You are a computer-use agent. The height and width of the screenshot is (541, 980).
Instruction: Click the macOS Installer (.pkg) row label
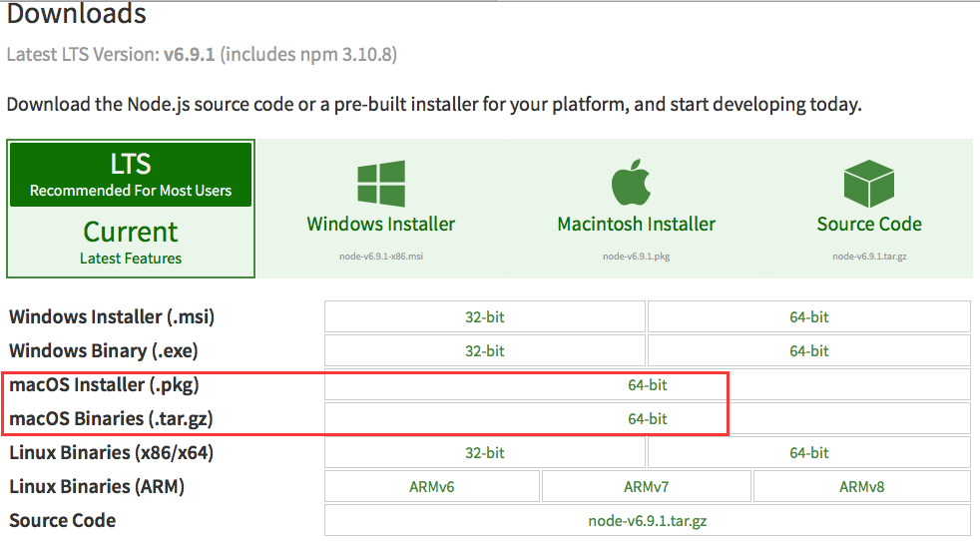pos(104,384)
